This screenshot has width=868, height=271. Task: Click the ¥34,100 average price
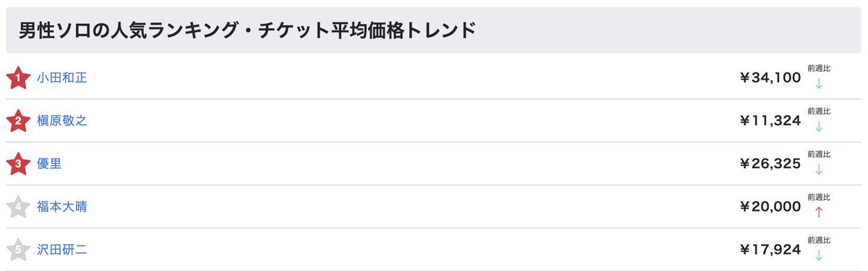point(770,78)
